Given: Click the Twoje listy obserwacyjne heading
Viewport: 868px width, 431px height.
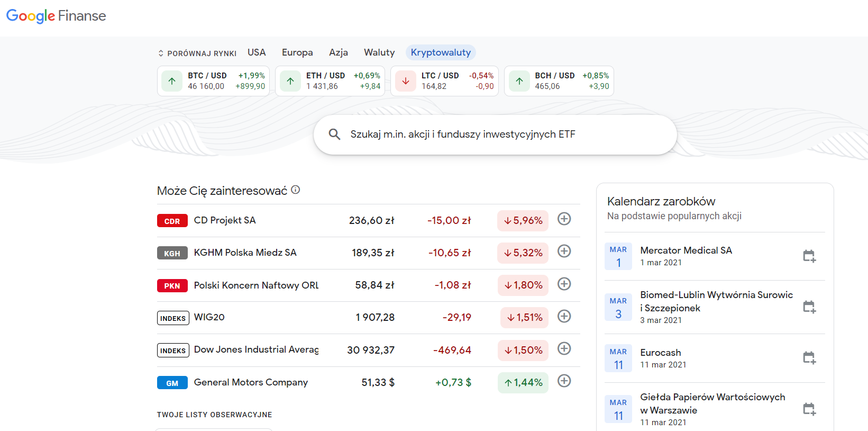Looking at the screenshot, I should click(x=214, y=415).
